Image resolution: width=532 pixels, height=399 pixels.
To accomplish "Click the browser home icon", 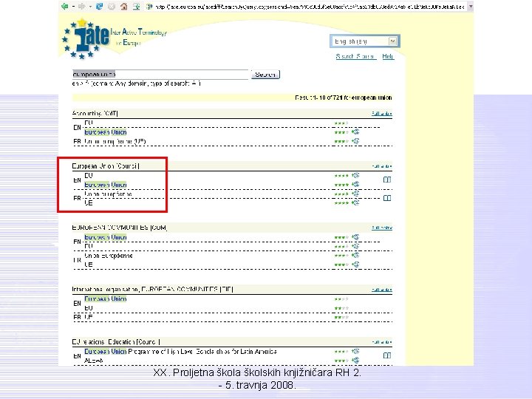I will 124,6.
